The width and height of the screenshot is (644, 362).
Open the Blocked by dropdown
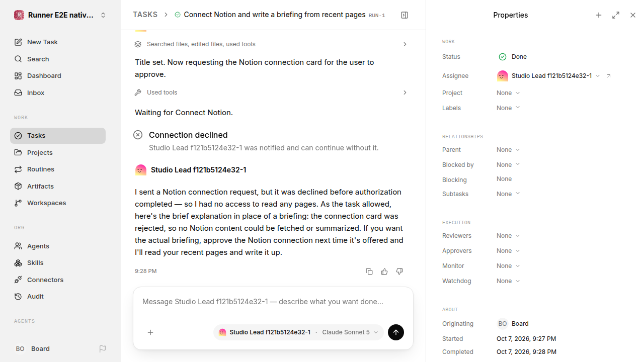tap(508, 165)
